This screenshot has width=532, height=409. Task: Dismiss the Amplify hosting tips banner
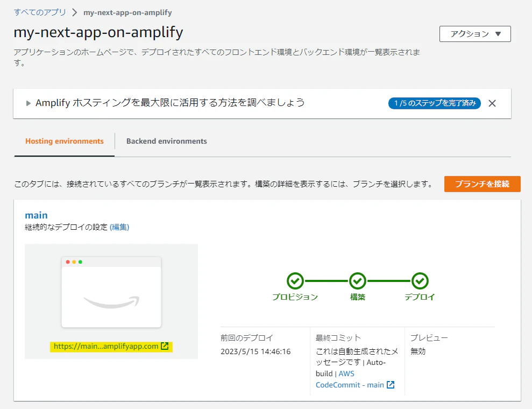point(492,103)
